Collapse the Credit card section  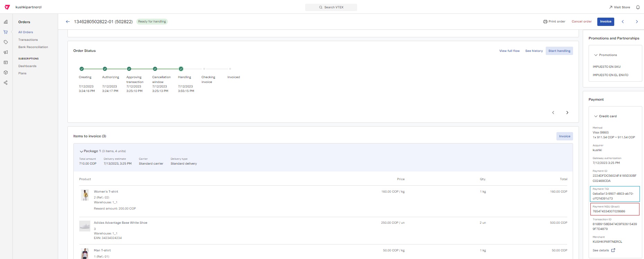[606, 116]
